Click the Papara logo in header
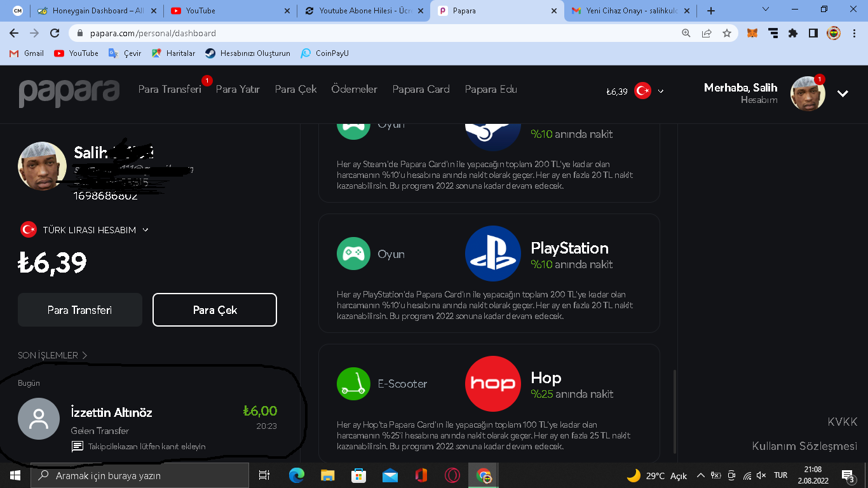The width and height of the screenshot is (868, 488). [69, 93]
